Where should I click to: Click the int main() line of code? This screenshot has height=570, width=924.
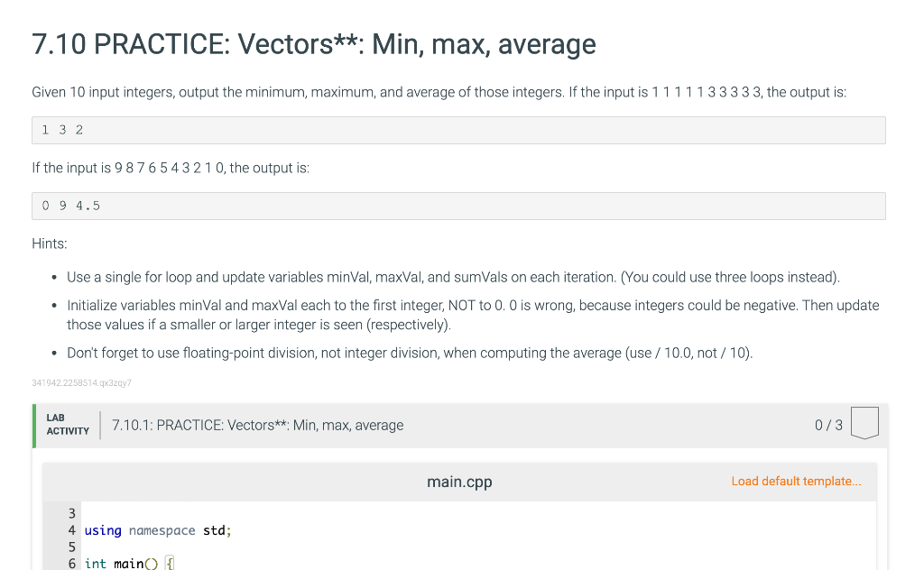tap(125, 563)
